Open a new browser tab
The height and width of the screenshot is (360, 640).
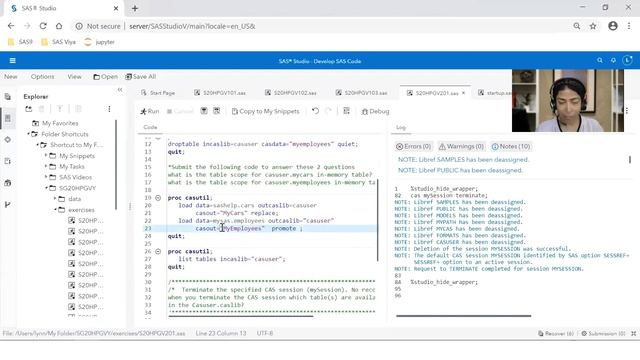point(135,8)
